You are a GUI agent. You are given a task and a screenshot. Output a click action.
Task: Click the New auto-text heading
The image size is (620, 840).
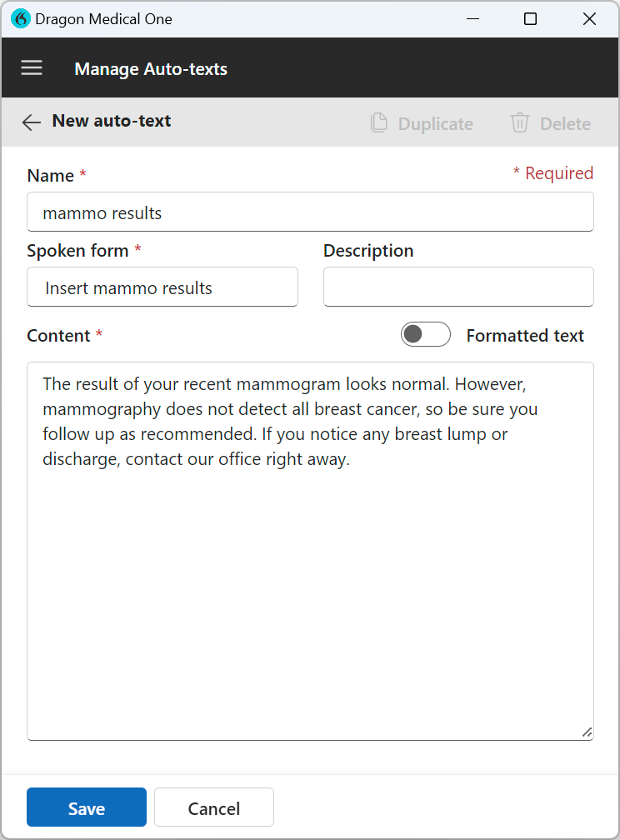111,120
